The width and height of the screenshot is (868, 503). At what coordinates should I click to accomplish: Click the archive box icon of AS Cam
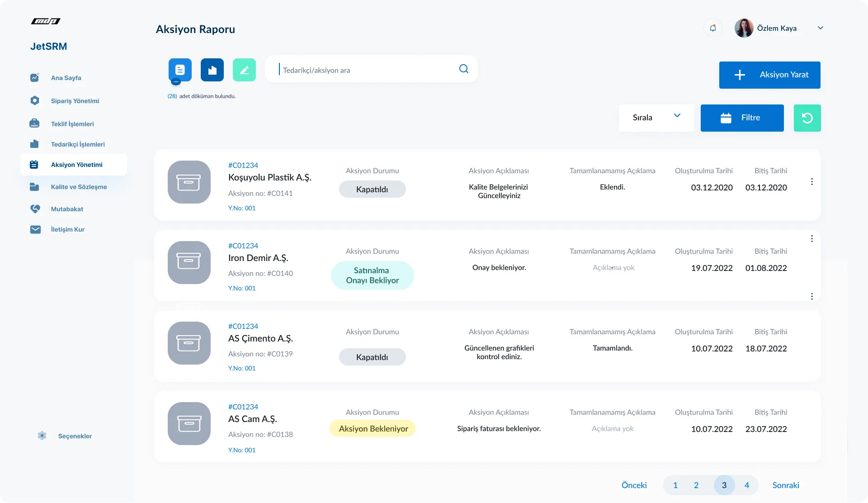pos(189,423)
